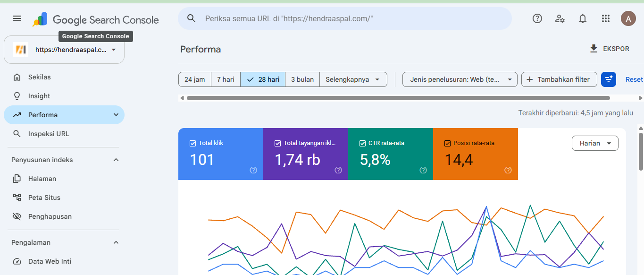644x275 pixels.
Task: Toggle the Total klik checkbox
Action: pyautogui.click(x=192, y=143)
